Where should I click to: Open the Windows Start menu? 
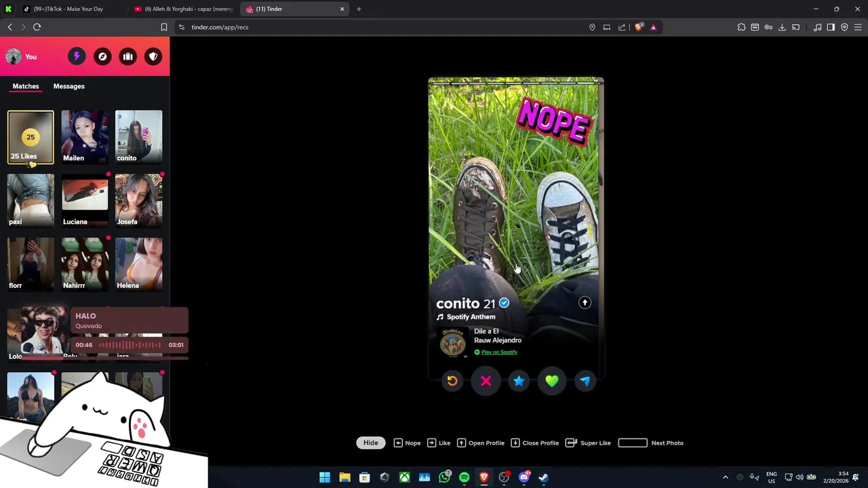(325, 477)
